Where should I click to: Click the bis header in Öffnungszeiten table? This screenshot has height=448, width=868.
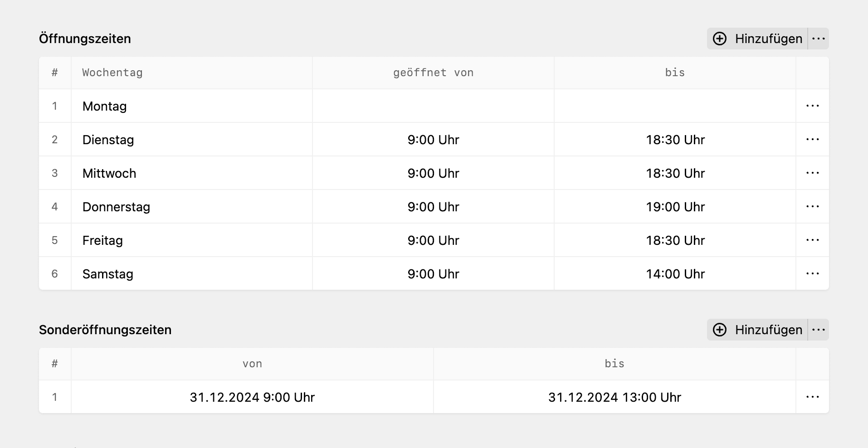[x=675, y=73]
